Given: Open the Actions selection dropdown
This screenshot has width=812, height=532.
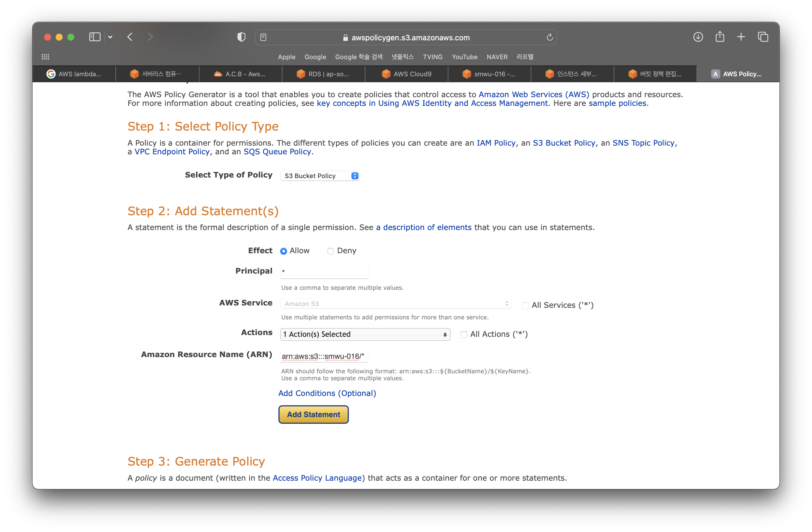Looking at the screenshot, I should [x=365, y=334].
